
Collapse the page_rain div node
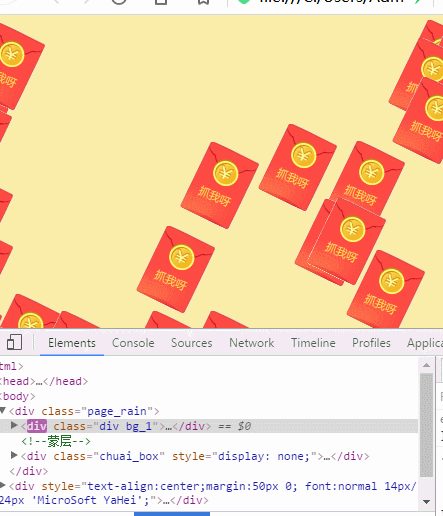[x=3, y=410]
